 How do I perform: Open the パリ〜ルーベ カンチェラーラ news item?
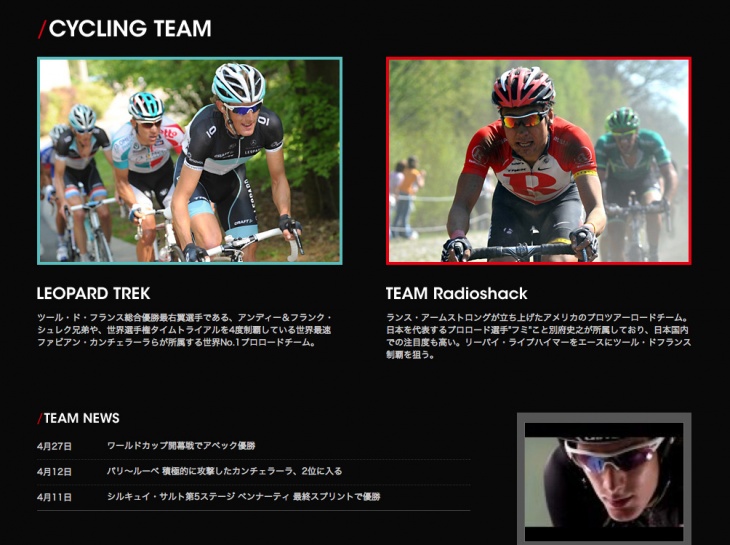(224, 471)
